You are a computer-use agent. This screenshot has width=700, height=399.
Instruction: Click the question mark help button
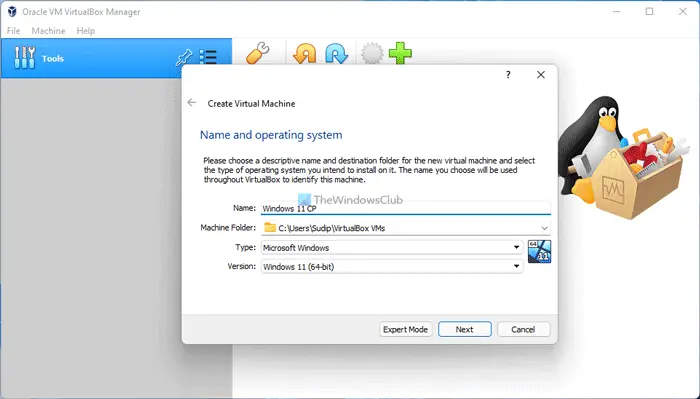[508, 75]
